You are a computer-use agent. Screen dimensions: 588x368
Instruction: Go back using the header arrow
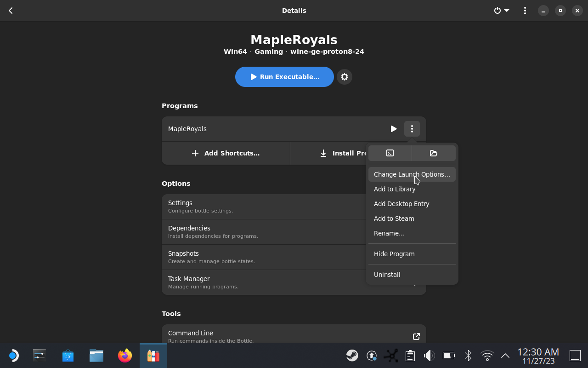11,11
